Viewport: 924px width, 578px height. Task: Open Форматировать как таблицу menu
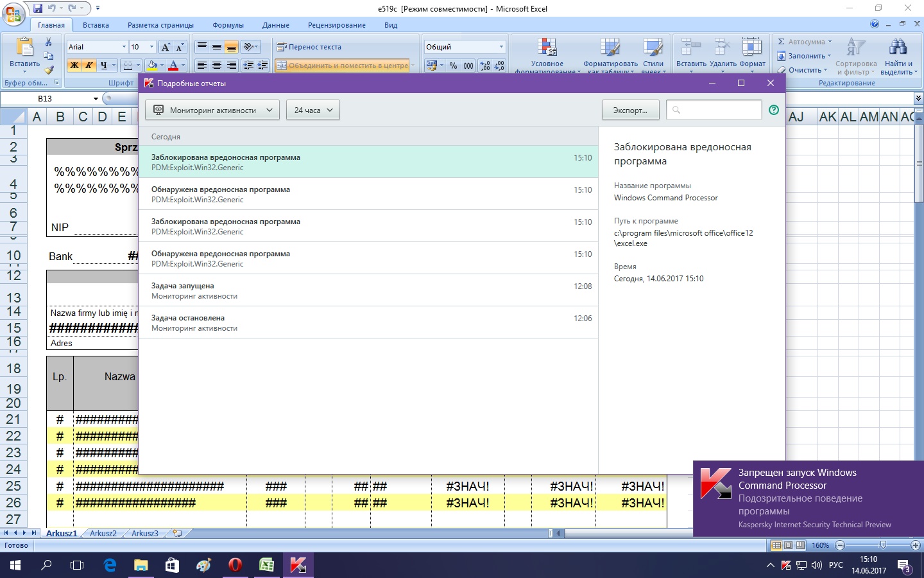pos(610,55)
